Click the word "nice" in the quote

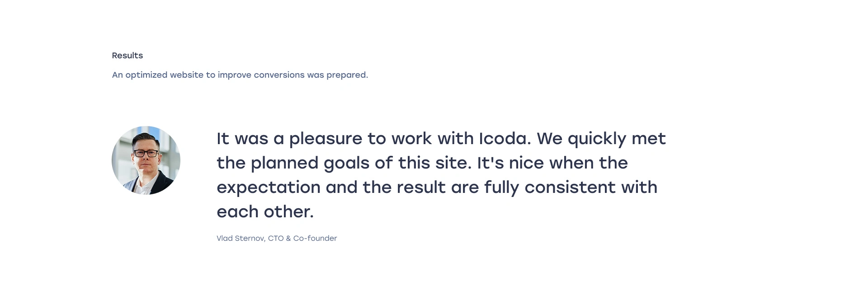pos(526,163)
